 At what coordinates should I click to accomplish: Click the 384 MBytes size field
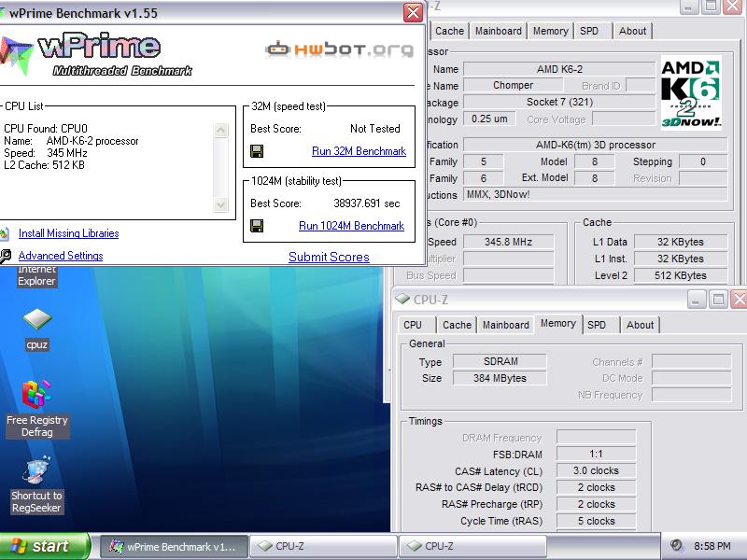click(x=500, y=378)
